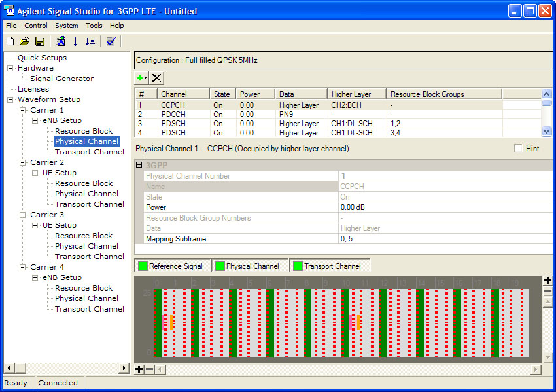Screen dimensions: 556x392
Task: Delete channel with the X button
Action: pos(157,78)
